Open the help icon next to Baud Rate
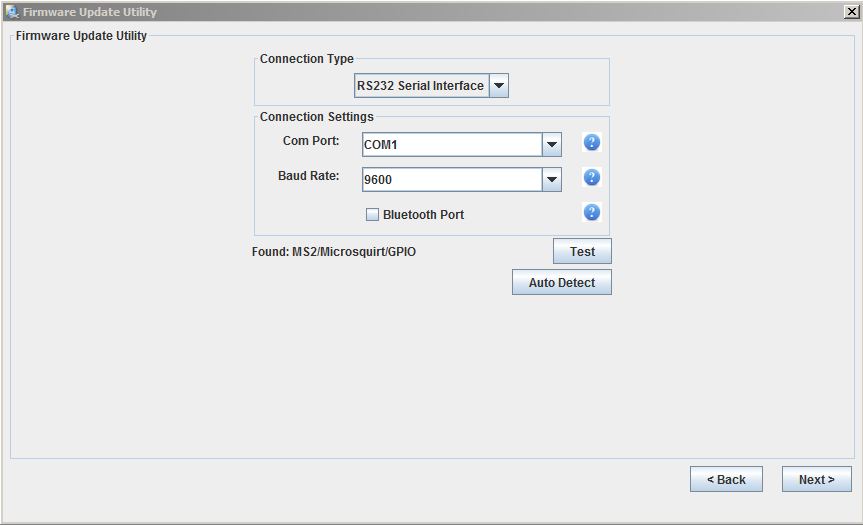Screen dimensions: 863x525 point(591,177)
